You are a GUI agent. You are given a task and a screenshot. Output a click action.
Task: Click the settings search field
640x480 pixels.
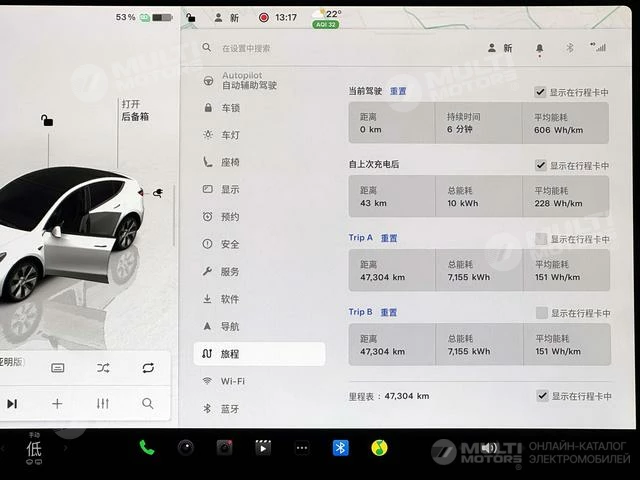coord(246,49)
